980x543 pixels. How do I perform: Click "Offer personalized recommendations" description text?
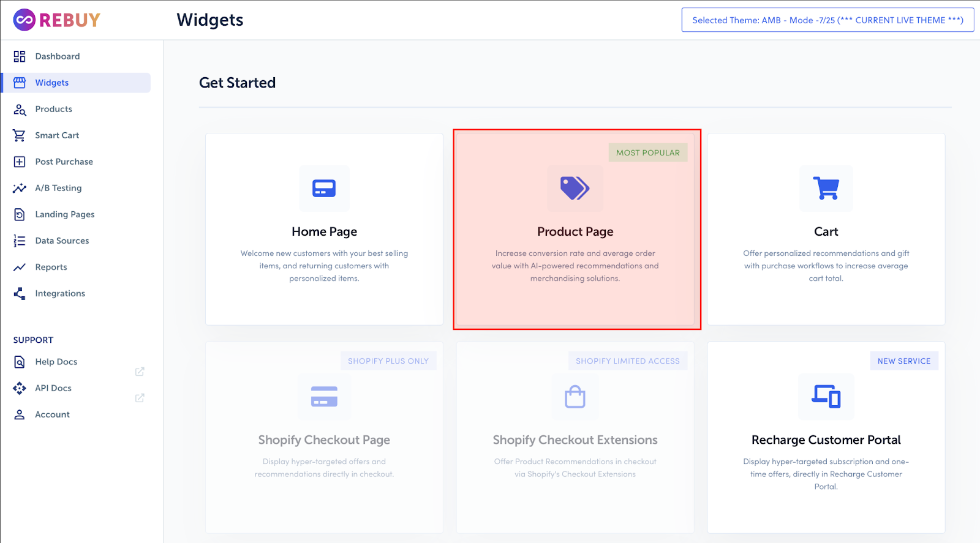click(826, 266)
